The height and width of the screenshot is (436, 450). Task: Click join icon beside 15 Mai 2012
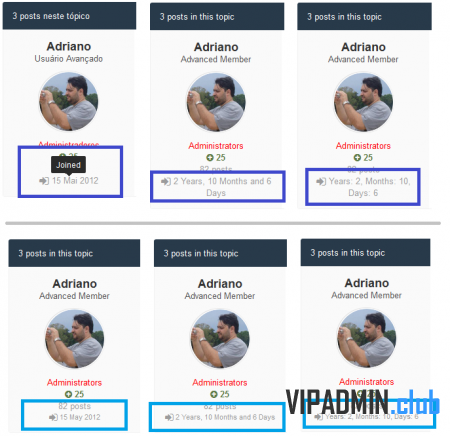click(x=44, y=181)
